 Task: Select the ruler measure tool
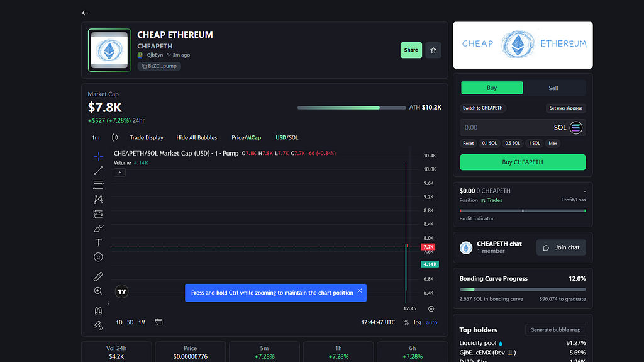[98, 276]
